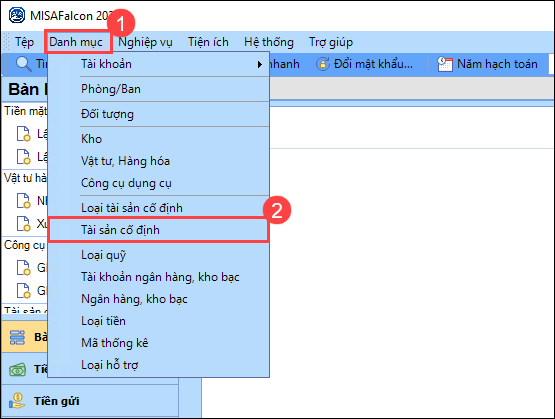Screen dimensions: 555x419
Task: Click the MISA Falcon application logo icon
Action: coord(17,16)
